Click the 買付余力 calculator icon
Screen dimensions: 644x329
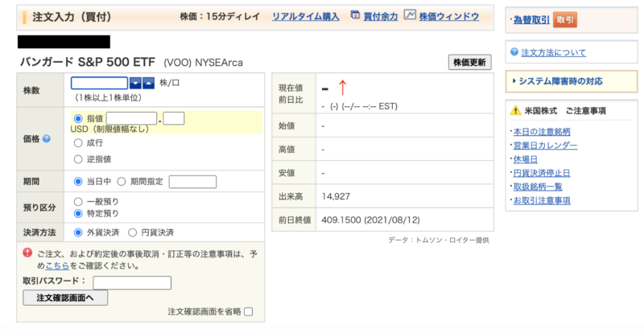tap(355, 14)
